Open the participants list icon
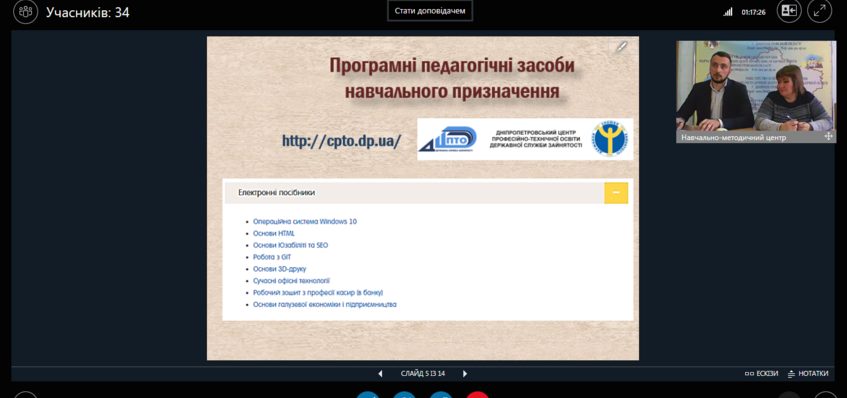The width and height of the screenshot is (847, 398). pyautogui.click(x=25, y=12)
